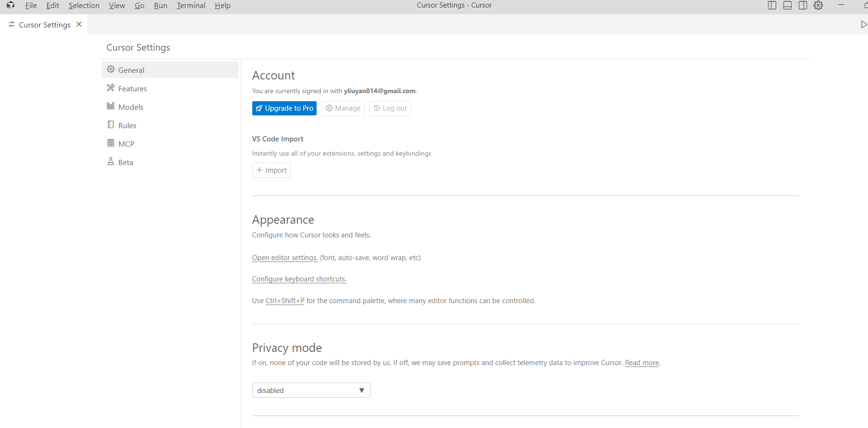The width and height of the screenshot is (868, 428).
Task: Open MCP settings section
Action: coord(170,144)
